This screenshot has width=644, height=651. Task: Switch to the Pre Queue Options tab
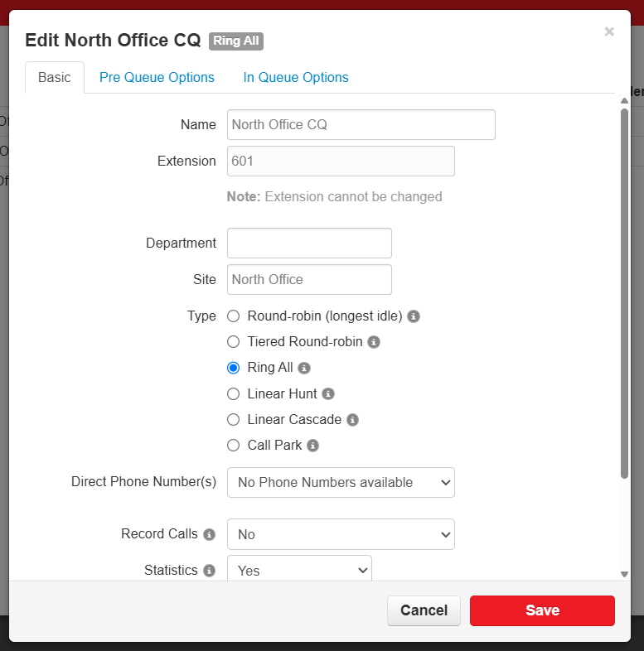[157, 78]
